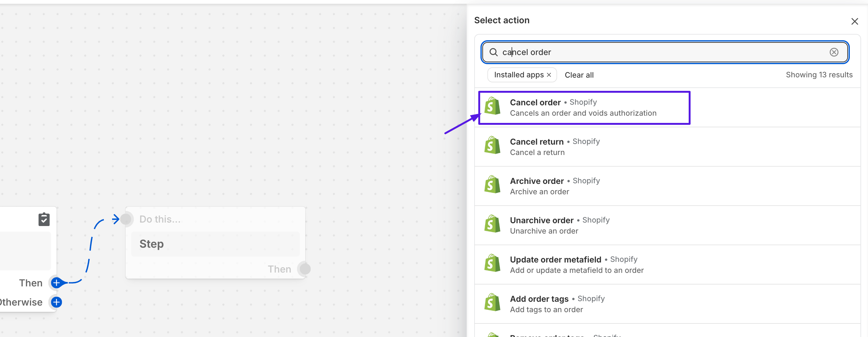Click 'Cancels an order and voids authorization' description

click(x=583, y=113)
